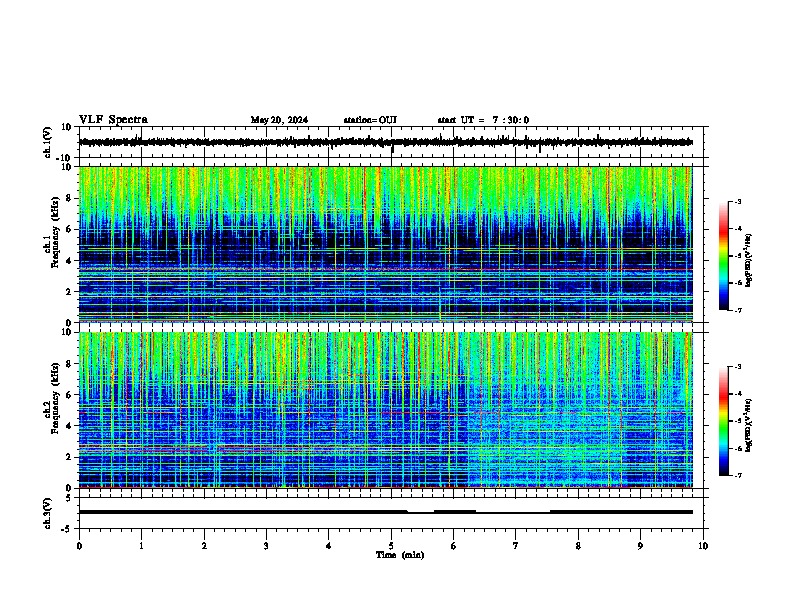792x612 pixels.
Task: Click the "ch.1(V)" axis label
Action: pos(48,142)
